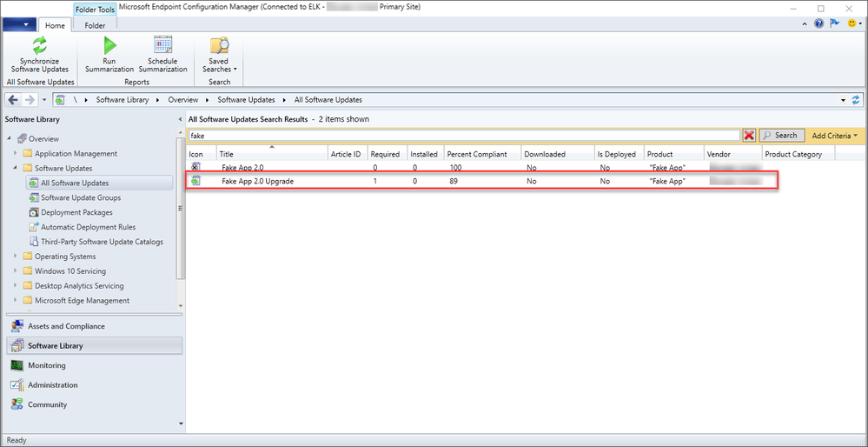The image size is (868, 447).
Task: Sort by the Title column header
Action: (x=271, y=154)
